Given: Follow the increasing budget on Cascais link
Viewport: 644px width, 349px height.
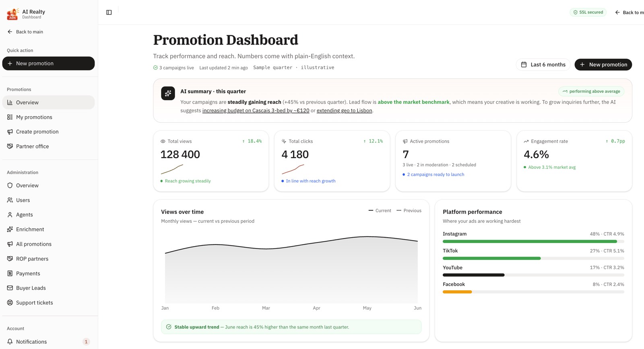Looking at the screenshot, I should click(256, 111).
